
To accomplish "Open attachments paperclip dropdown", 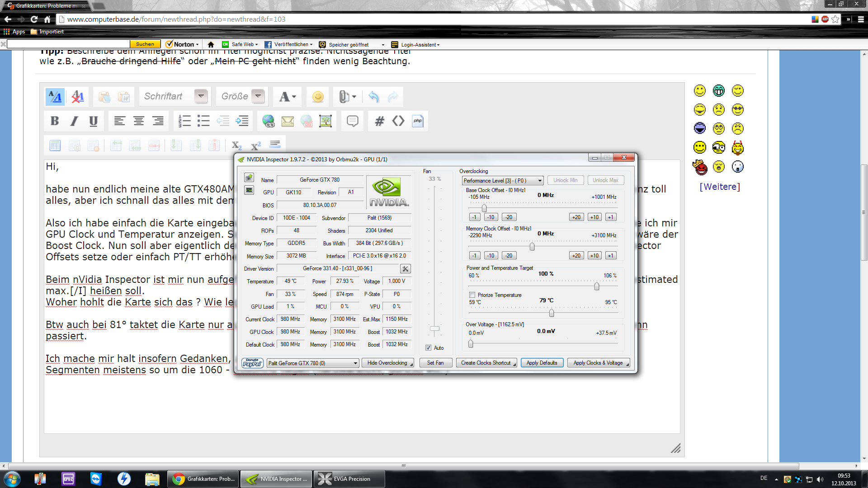I will (x=347, y=96).
